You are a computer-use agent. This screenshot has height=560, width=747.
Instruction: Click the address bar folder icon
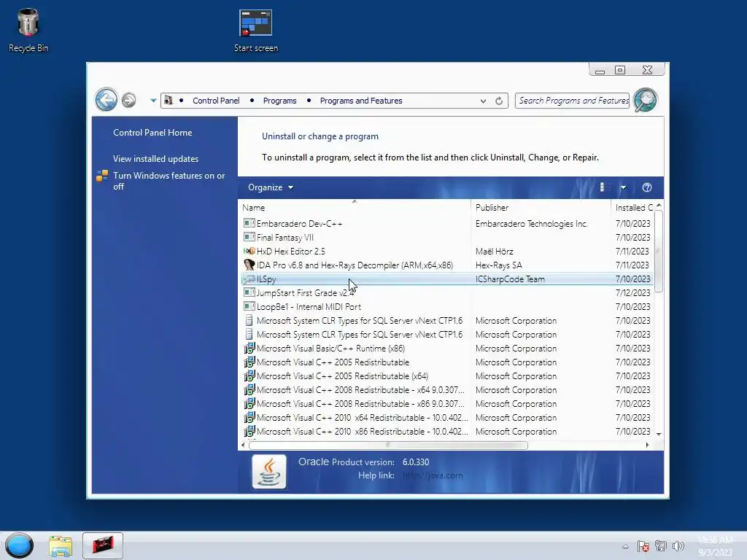click(168, 101)
